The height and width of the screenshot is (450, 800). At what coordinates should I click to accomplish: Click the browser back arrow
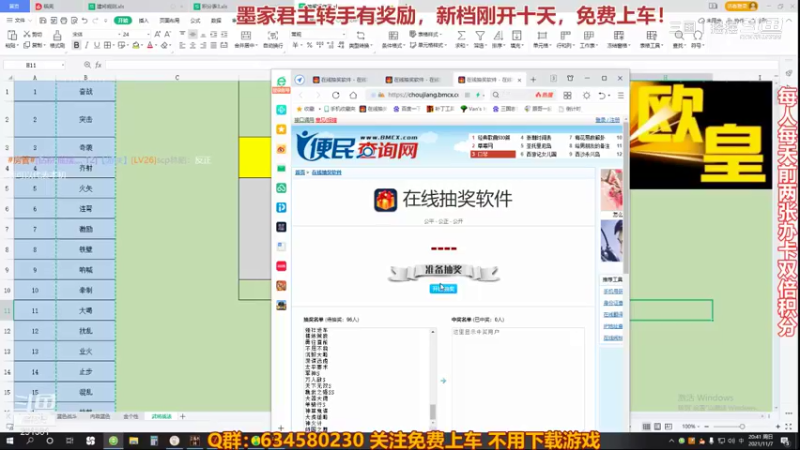click(x=301, y=95)
